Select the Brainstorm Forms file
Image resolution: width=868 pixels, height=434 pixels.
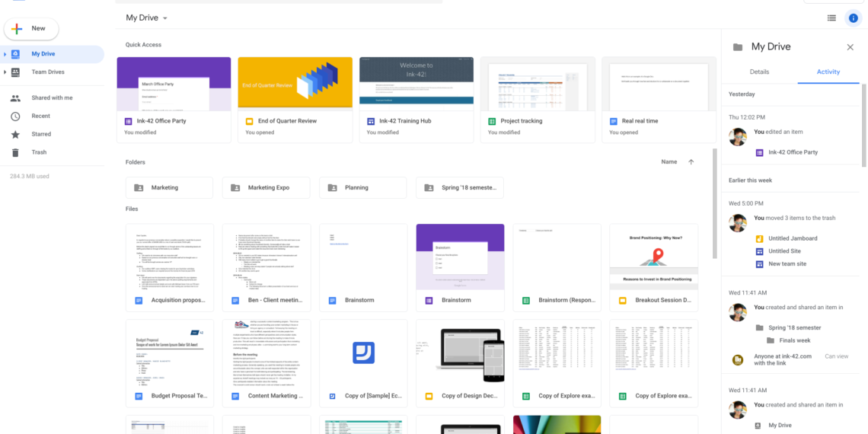(460, 268)
